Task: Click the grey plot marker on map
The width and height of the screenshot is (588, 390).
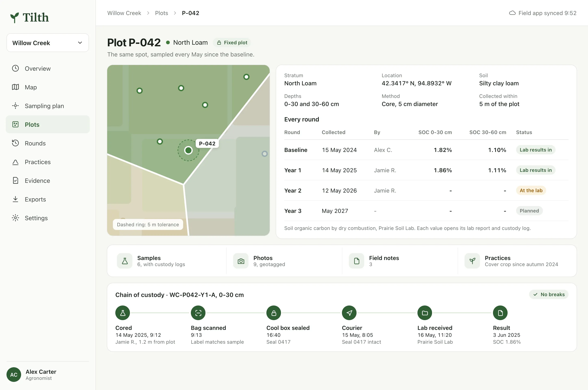Action: click(265, 154)
